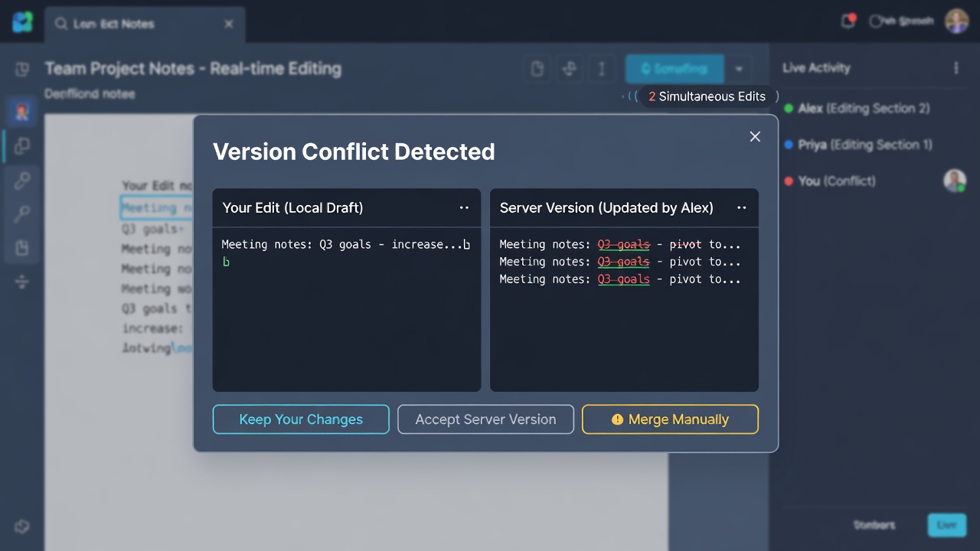The image size is (980, 551).
Task: Click the blue syncing status button
Action: tap(675, 69)
